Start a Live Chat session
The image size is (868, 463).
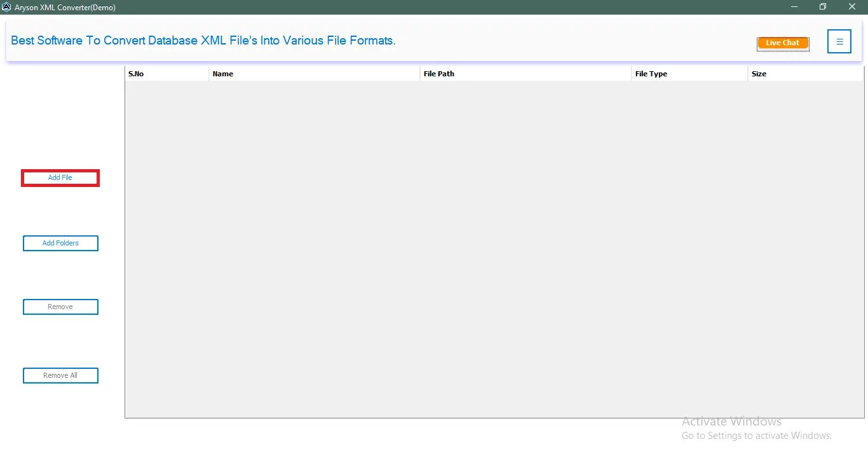click(x=783, y=43)
